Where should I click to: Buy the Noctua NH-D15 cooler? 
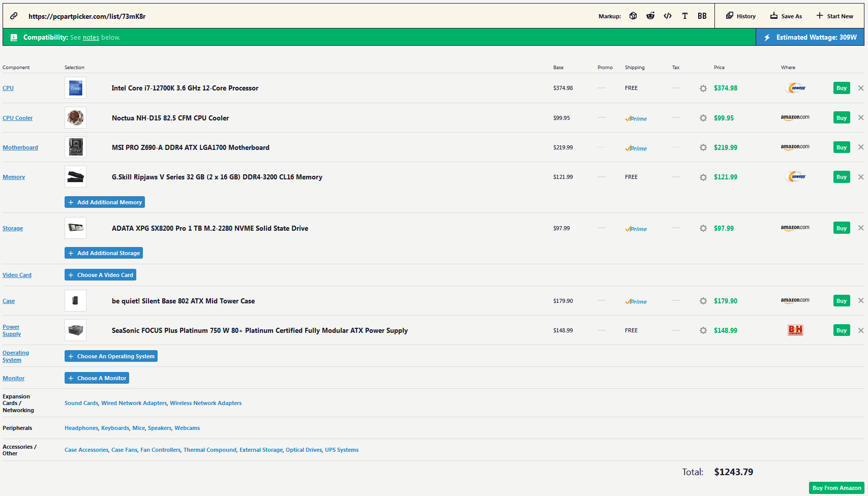[x=842, y=118]
